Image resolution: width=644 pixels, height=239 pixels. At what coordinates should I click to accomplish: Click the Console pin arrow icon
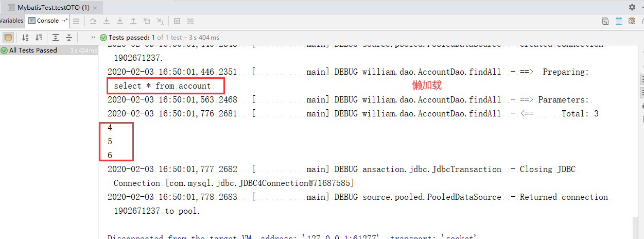tap(64, 21)
